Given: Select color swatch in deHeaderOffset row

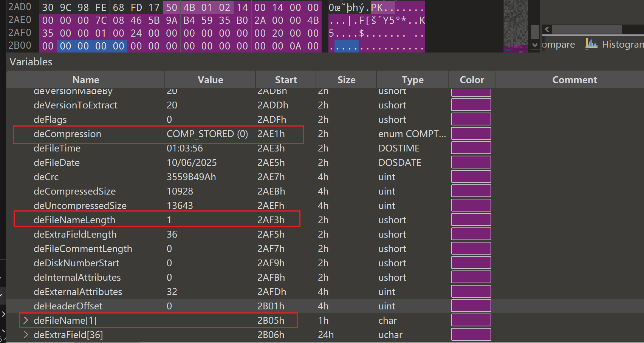Looking at the screenshot, I should (471, 306).
